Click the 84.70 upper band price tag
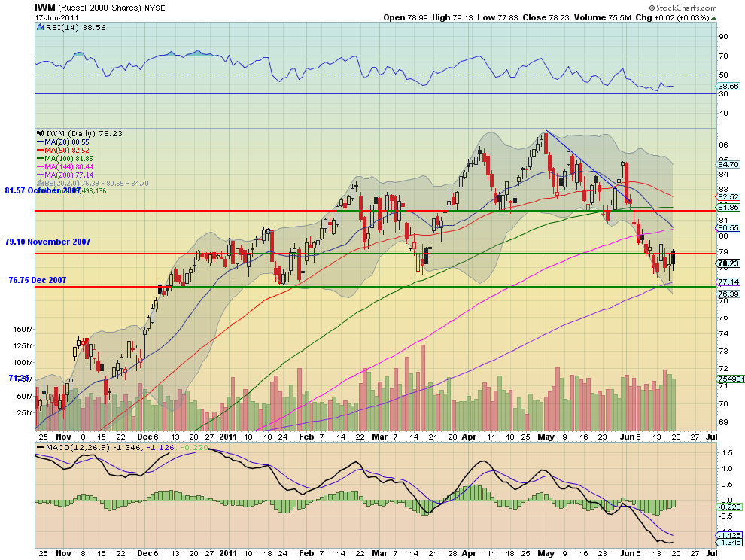745x560 pixels. [728, 164]
